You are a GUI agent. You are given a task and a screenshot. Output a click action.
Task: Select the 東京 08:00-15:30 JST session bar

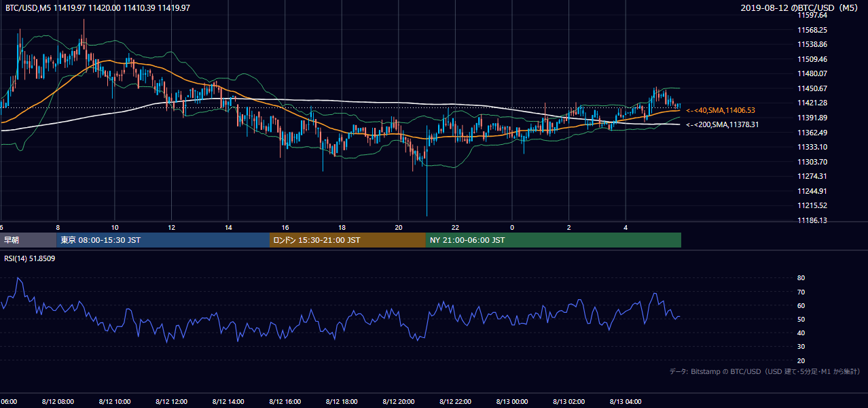163,240
